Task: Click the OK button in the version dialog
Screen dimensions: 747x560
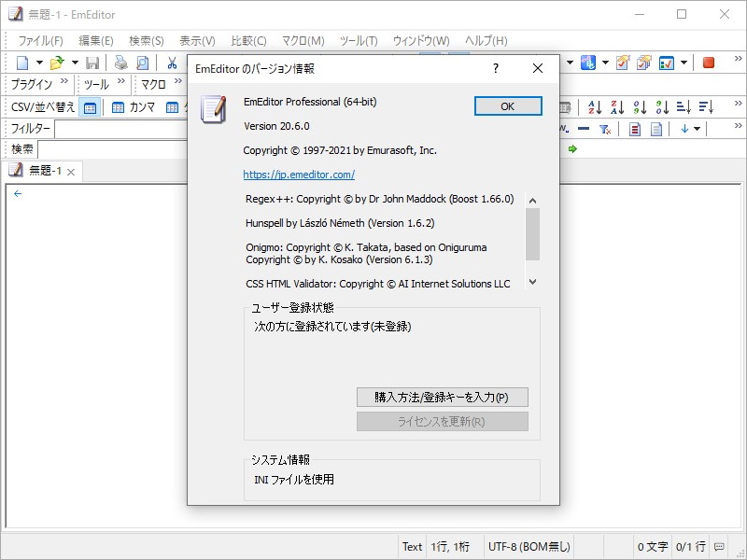Action: [507, 105]
